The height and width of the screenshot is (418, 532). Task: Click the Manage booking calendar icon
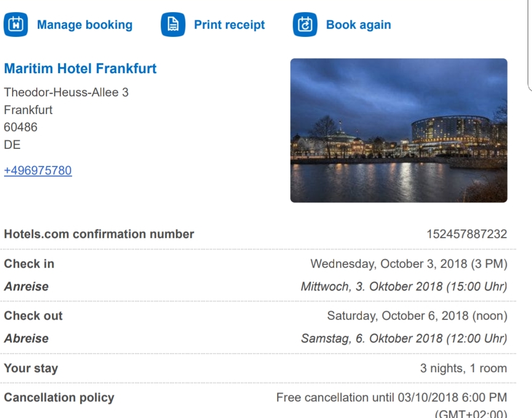(x=16, y=25)
